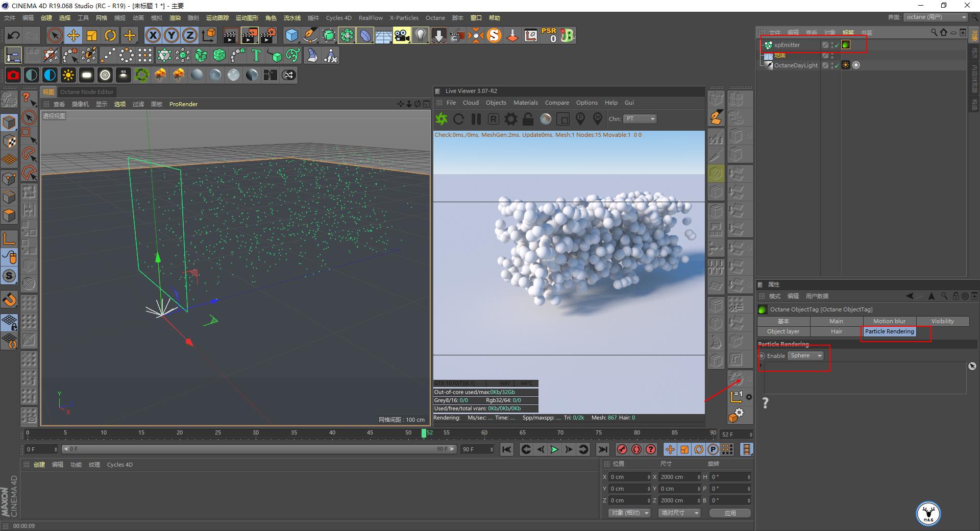
Task: Switch to the Motion blur tab
Action: point(889,321)
